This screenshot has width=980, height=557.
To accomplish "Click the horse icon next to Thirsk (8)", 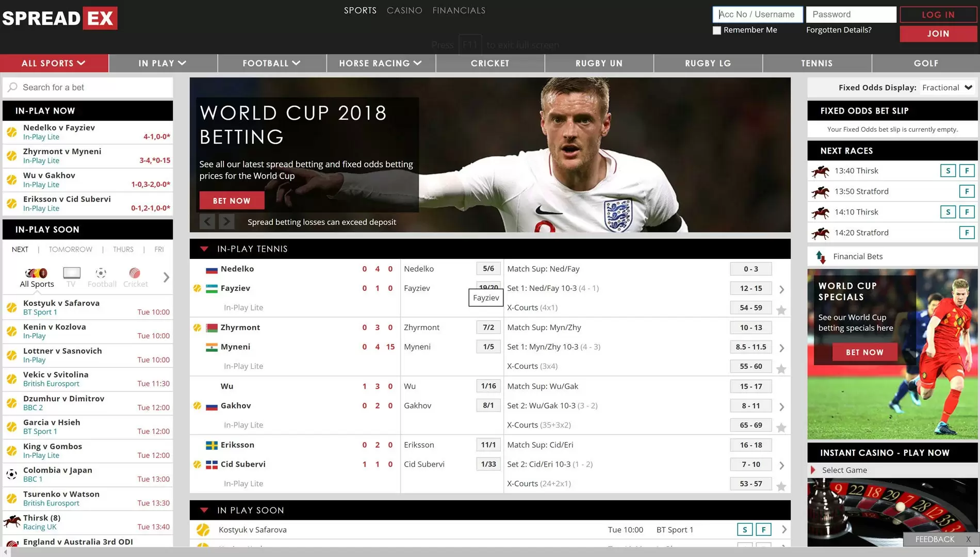I will click(11, 522).
